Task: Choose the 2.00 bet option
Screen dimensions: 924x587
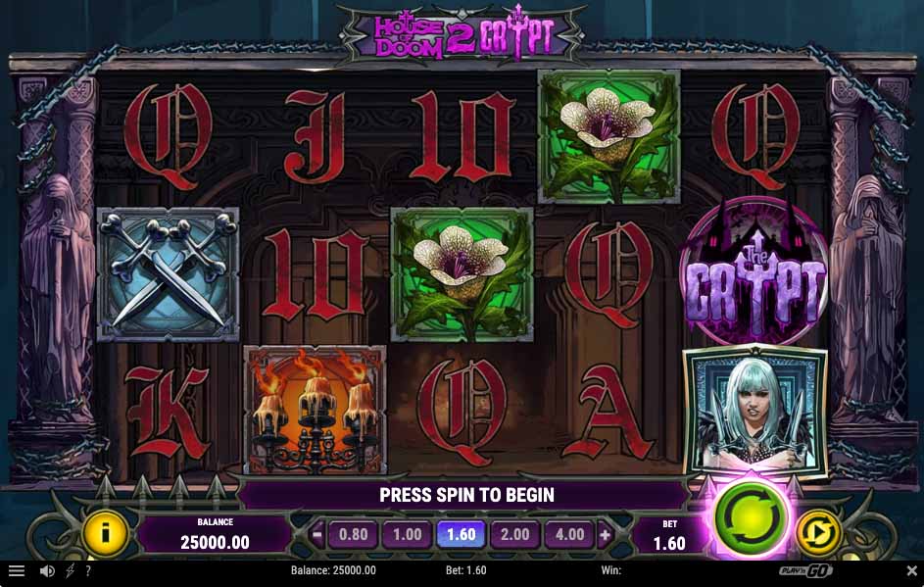Action: pos(515,534)
